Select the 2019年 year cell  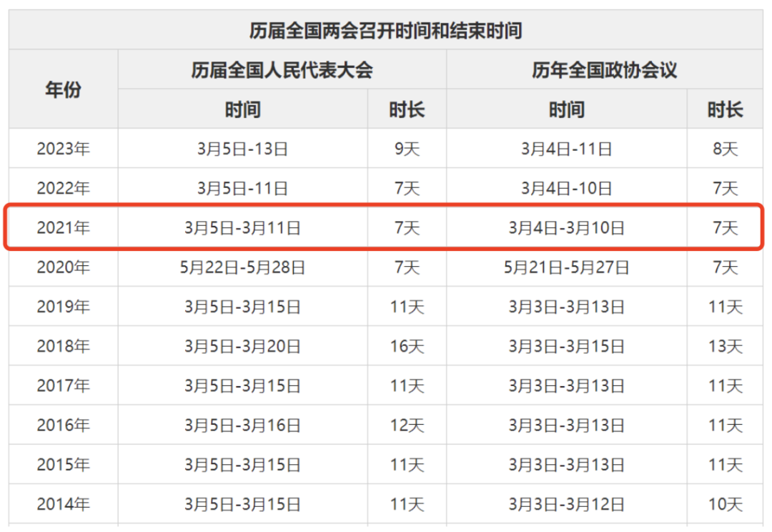pyautogui.click(x=63, y=306)
